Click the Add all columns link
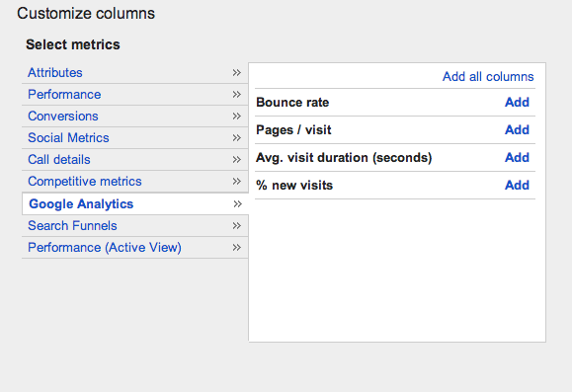This screenshot has width=572, height=392. pos(488,77)
